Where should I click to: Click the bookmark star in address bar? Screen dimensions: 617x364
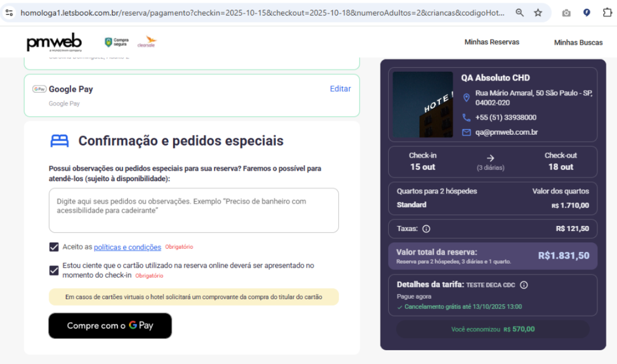pyautogui.click(x=538, y=13)
